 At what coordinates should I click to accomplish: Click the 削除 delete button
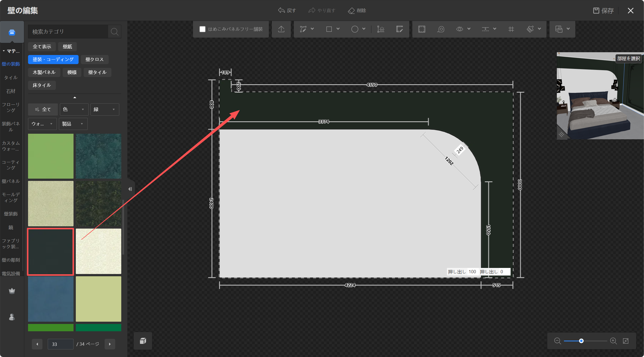(x=357, y=11)
